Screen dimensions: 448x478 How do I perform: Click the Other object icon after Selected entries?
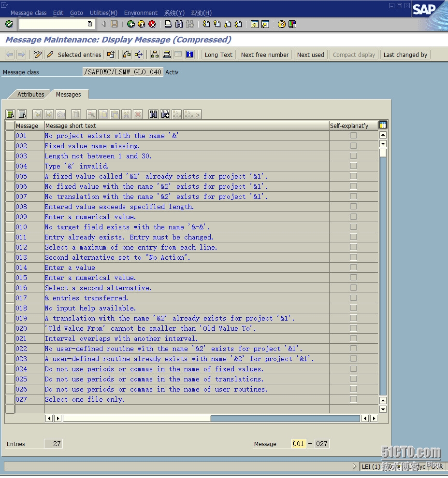pyautogui.click(x=111, y=55)
